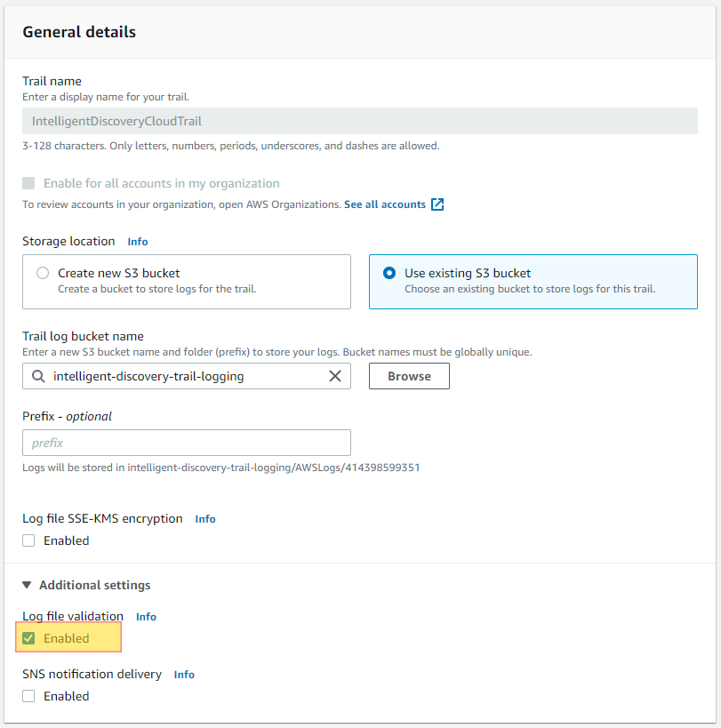Click the magnifier icon in bucket name field
This screenshot has width=721, height=728.
tap(38, 376)
